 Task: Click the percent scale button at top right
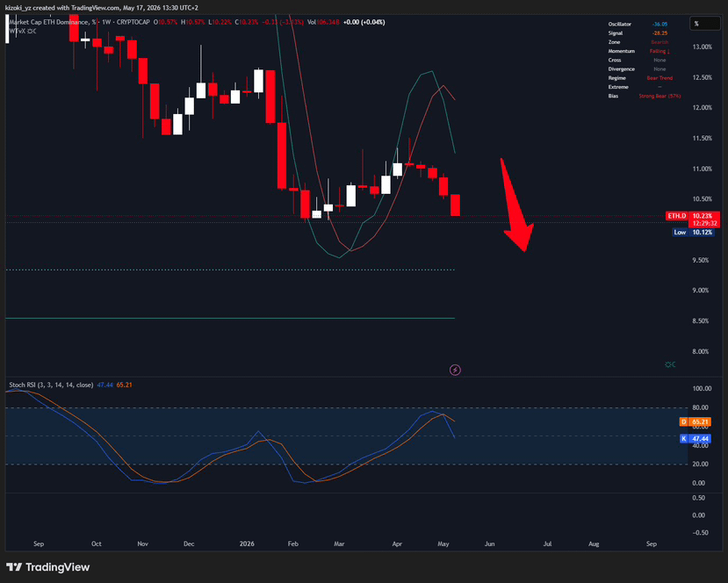704,24
